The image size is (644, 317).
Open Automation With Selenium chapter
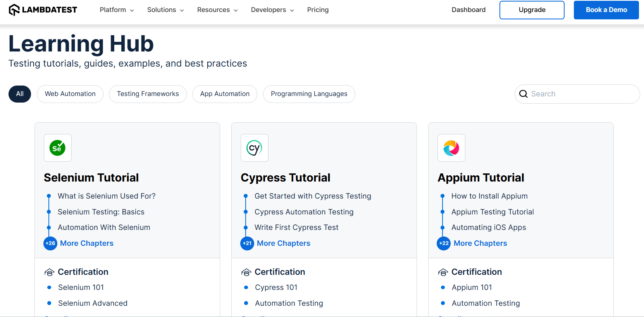coord(104,228)
